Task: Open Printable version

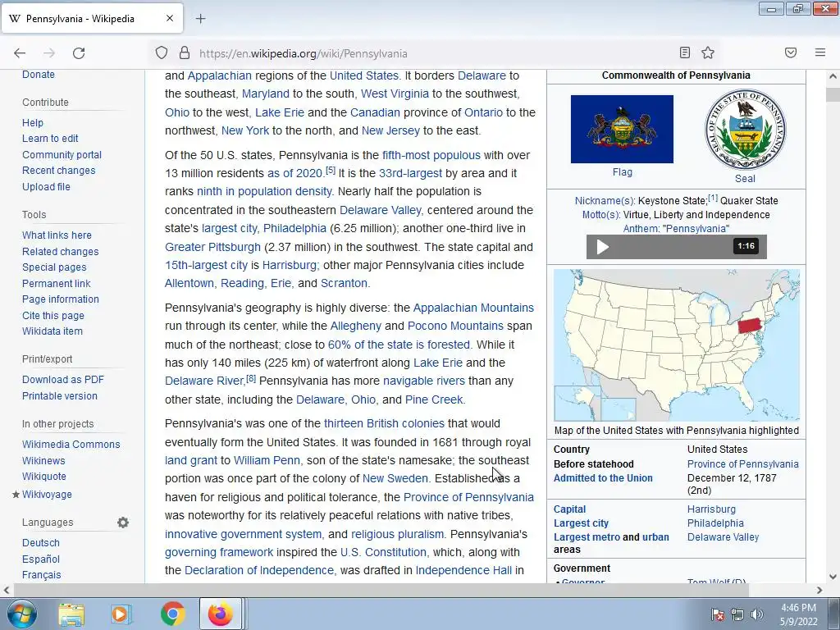Action: [59, 396]
